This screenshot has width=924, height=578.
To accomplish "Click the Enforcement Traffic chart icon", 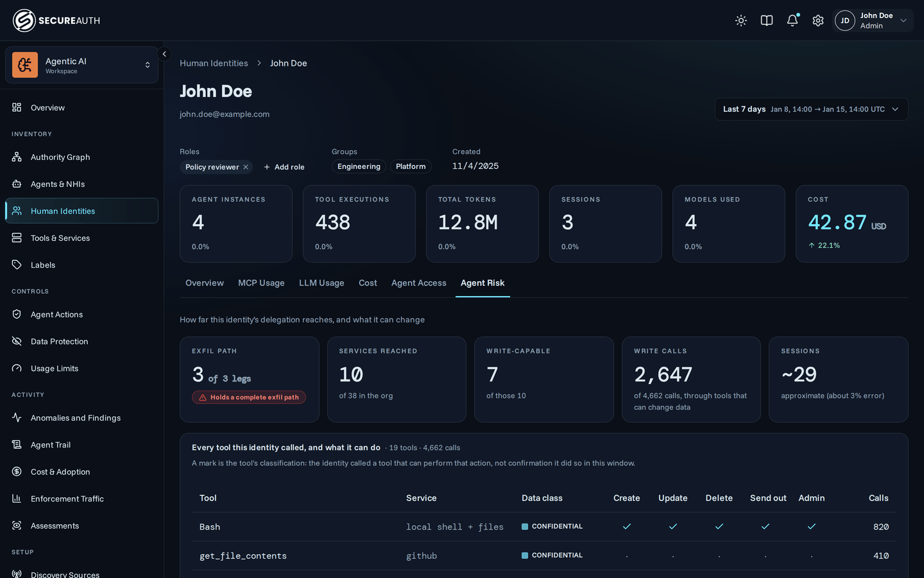I will [x=17, y=498].
